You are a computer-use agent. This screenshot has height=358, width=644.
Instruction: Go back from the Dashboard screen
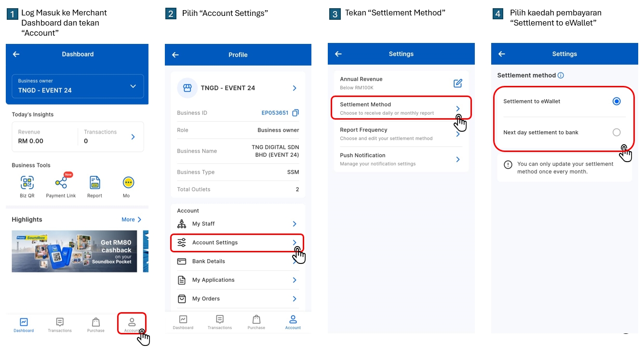coord(16,54)
